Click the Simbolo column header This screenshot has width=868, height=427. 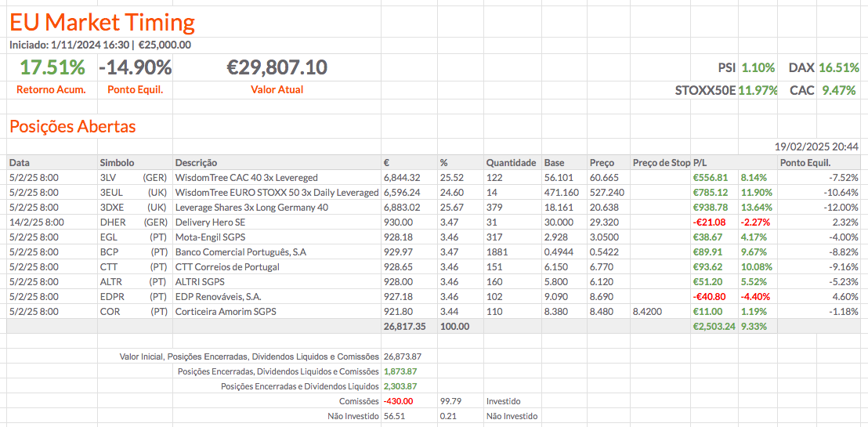118,163
